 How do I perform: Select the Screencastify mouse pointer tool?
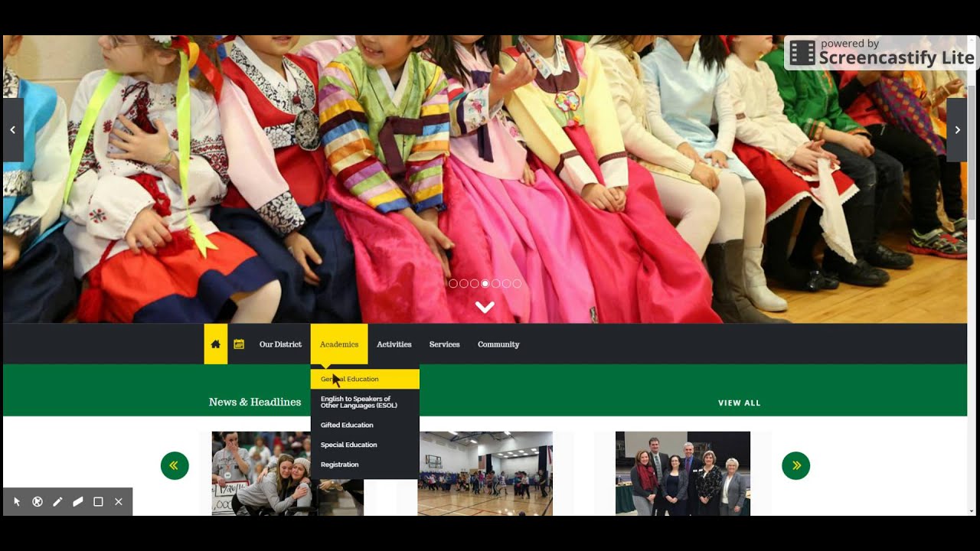tap(17, 502)
